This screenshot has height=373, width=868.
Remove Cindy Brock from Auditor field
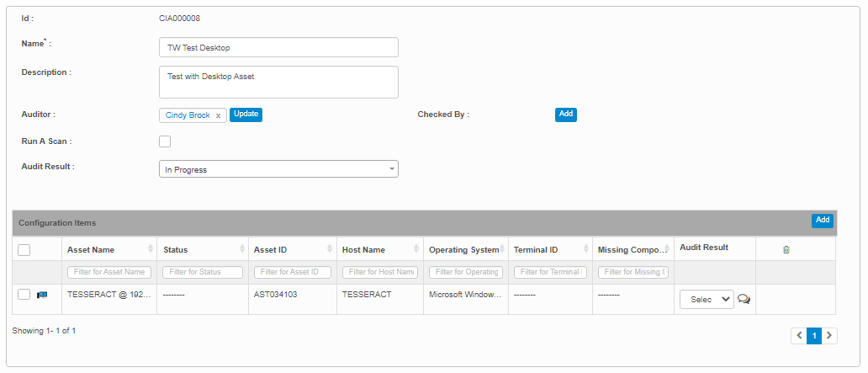pyautogui.click(x=218, y=115)
